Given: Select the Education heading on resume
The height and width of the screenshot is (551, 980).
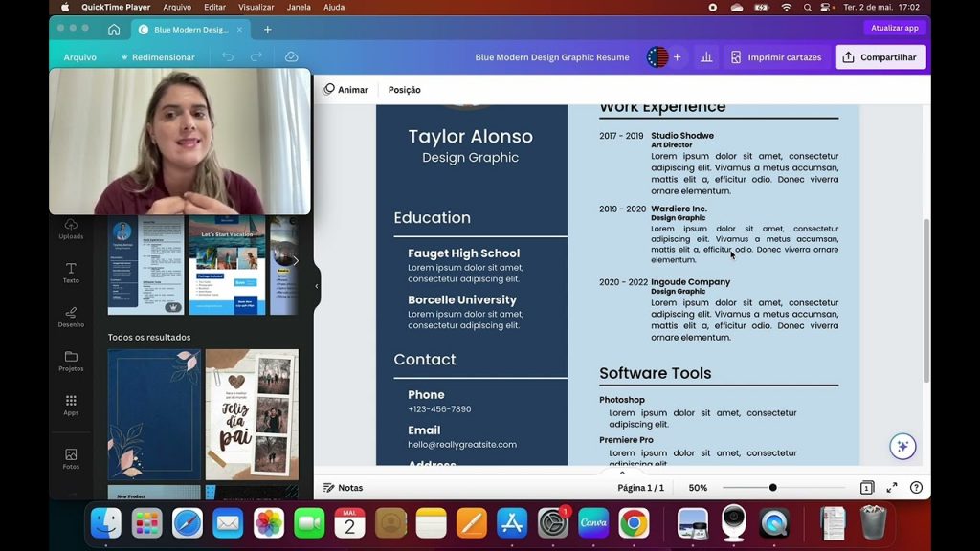Looking at the screenshot, I should coord(432,217).
